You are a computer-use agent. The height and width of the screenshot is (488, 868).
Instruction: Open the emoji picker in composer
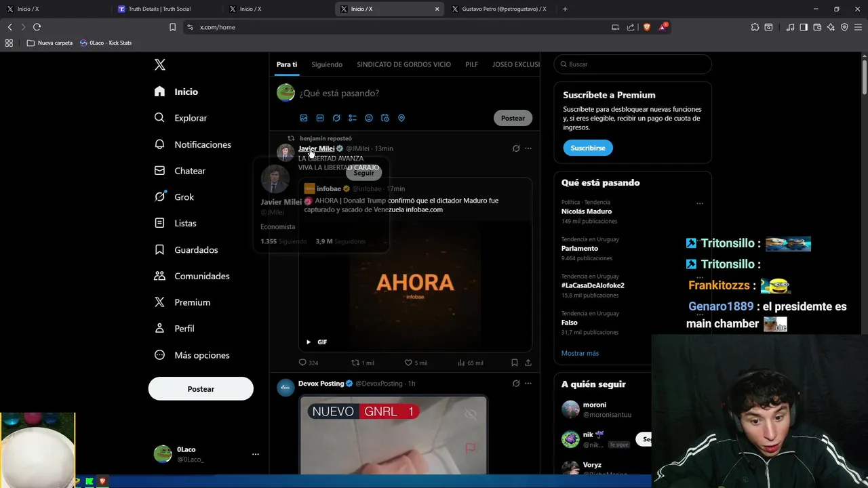click(x=369, y=118)
